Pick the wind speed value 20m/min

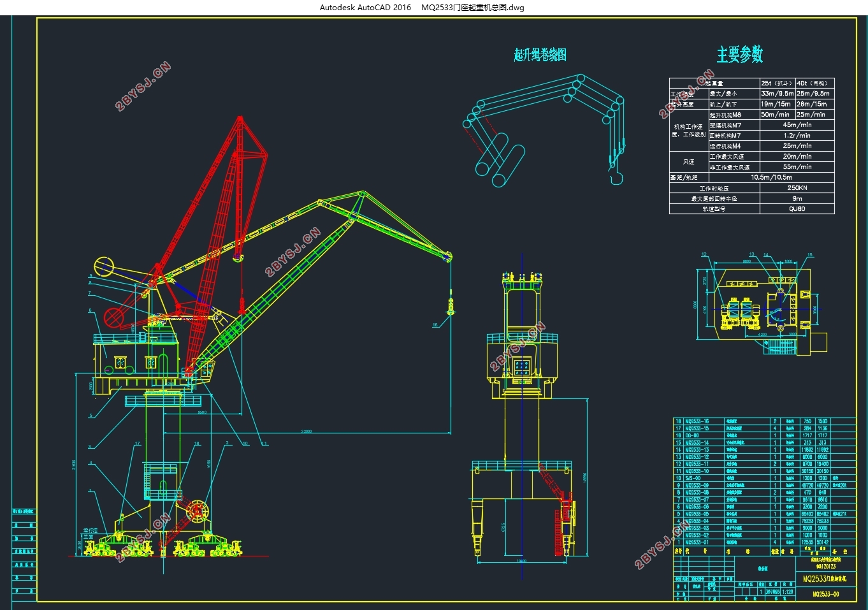point(797,156)
